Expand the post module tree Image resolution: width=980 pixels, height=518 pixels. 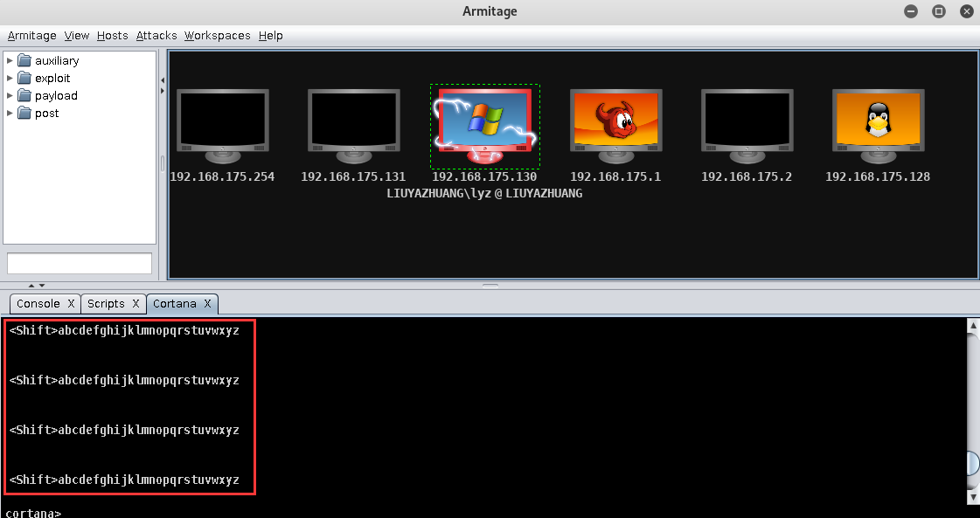click(10, 113)
